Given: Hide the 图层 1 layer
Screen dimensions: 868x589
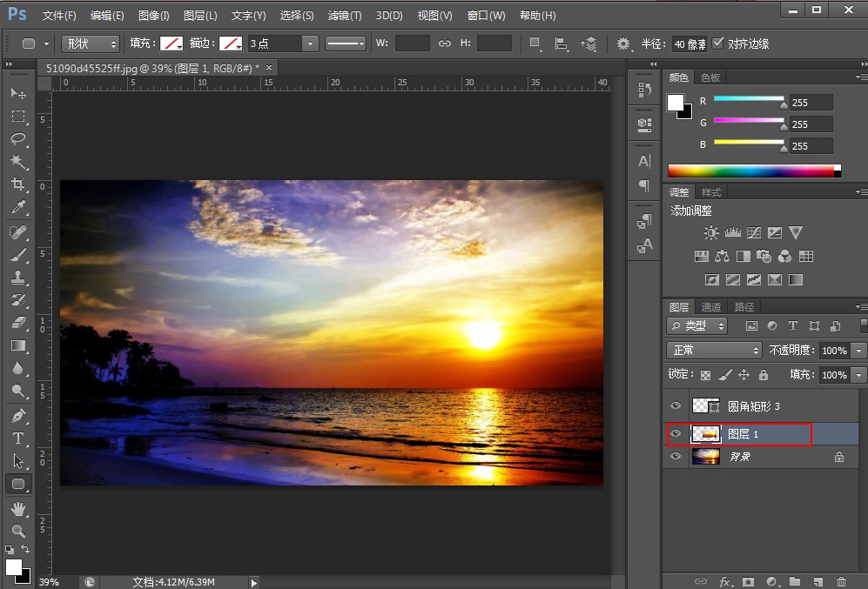Looking at the screenshot, I should [x=676, y=433].
